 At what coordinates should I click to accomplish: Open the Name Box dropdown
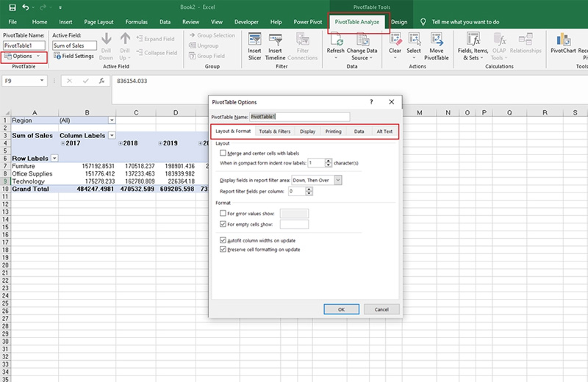[x=42, y=81]
